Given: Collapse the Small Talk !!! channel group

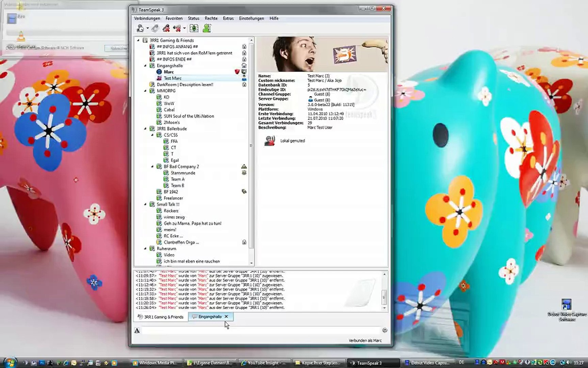Looking at the screenshot, I should (x=145, y=204).
